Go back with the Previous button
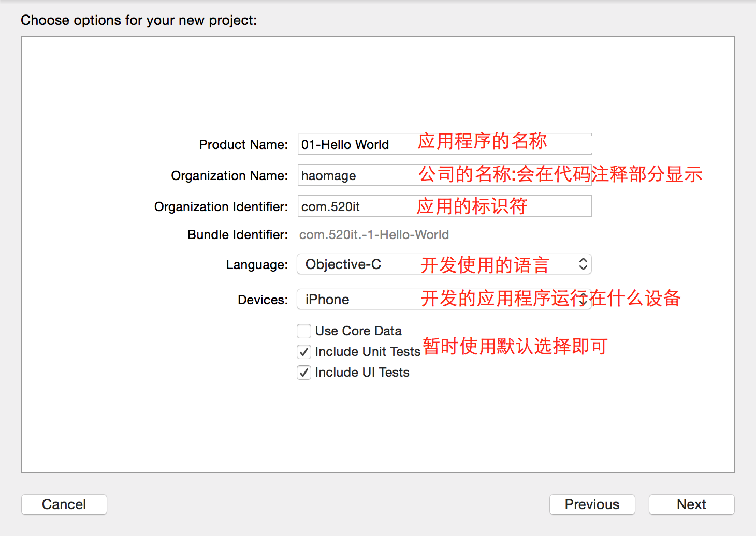This screenshot has height=536, width=756. coord(592,504)
